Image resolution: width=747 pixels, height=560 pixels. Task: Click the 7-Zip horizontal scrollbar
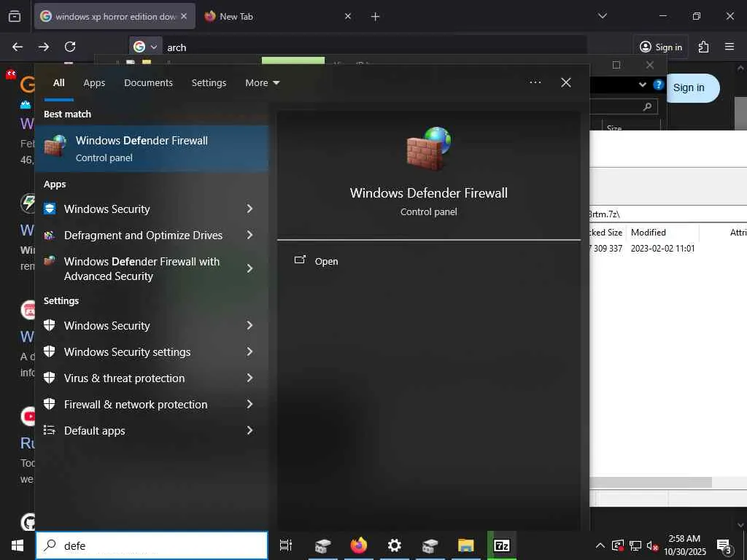click(651, 483)
